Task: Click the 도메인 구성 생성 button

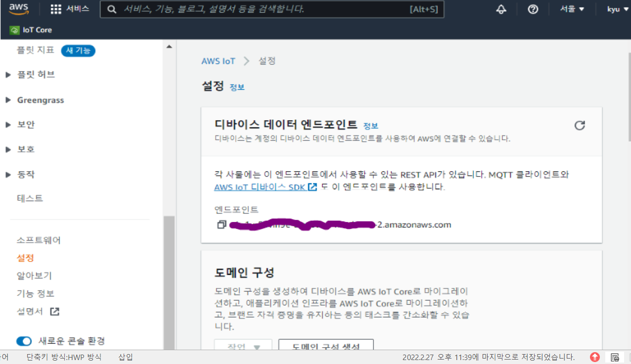Action: point(326,345)
